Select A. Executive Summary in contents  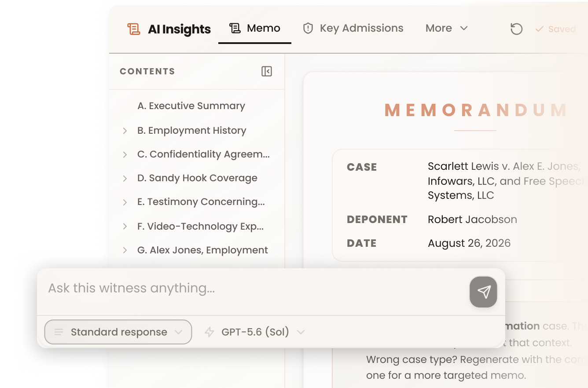coord(191,106)
